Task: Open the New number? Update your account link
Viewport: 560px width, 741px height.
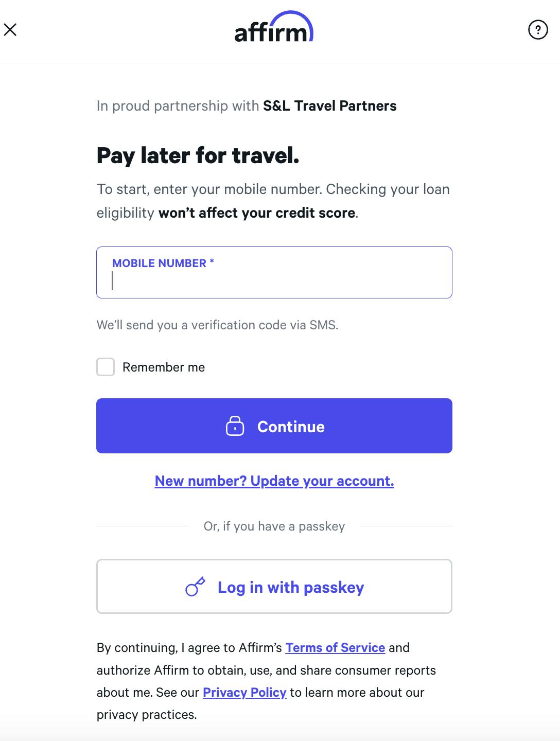Action: [274, 481]
